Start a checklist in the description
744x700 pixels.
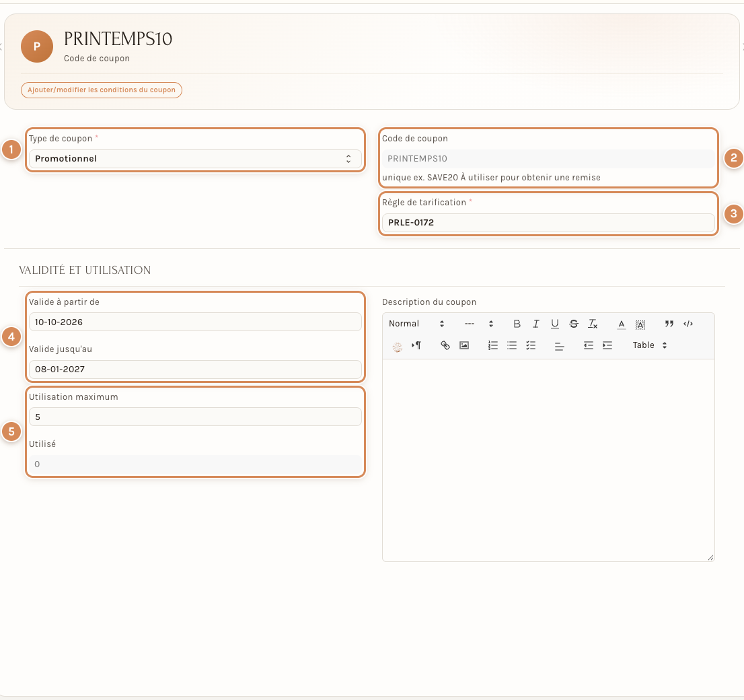click(531, 345)
